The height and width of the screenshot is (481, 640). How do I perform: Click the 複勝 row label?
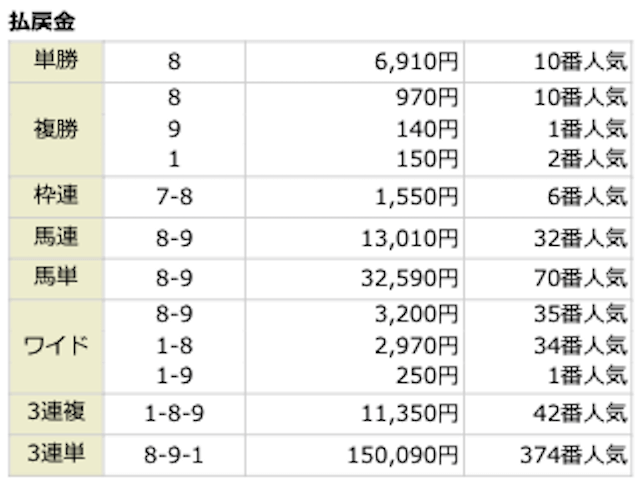click(x=55, y=129)
